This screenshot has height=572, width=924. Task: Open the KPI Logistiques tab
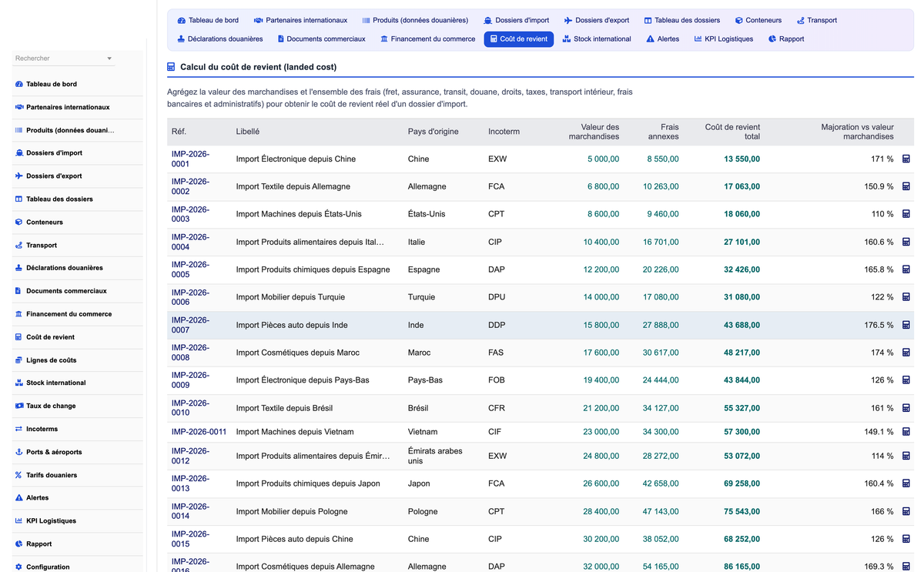(724, 39)
